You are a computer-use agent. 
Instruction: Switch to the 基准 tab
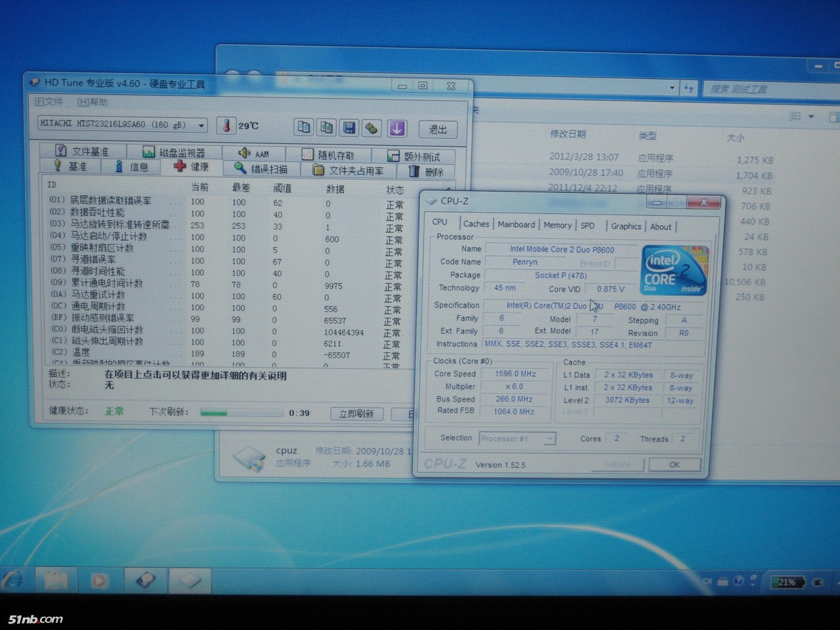coord(71,166)
